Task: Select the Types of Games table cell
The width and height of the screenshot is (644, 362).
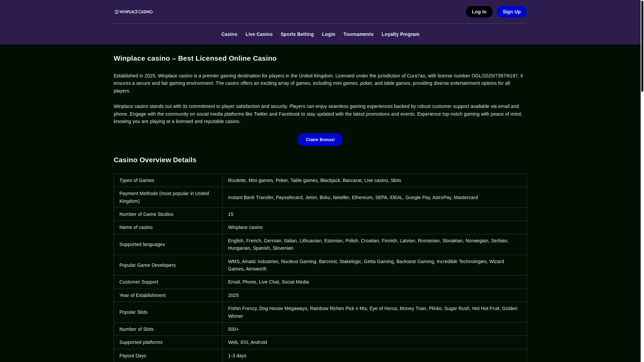Action: point(168,180)
